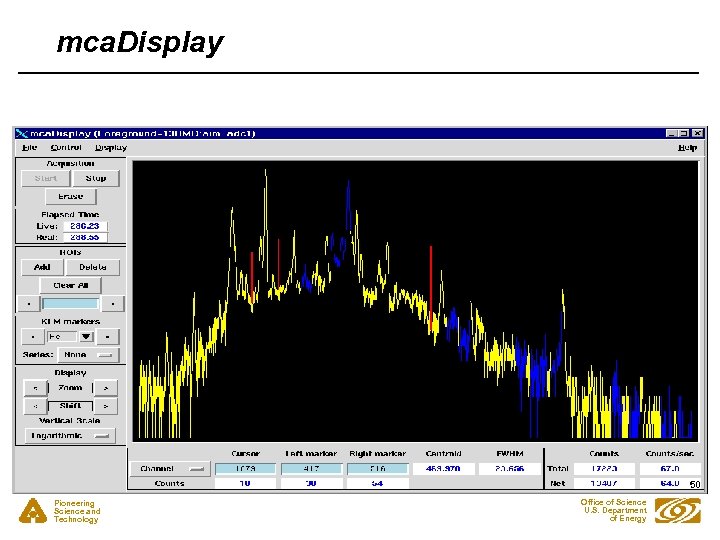The image size is (720, 540).
Task: Open the File menu
Action: [29, 147]
